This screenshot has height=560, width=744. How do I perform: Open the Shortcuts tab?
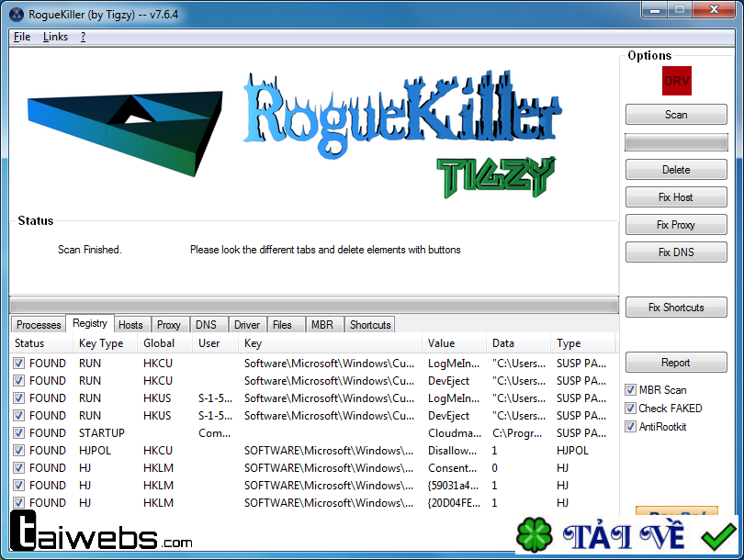370,324
